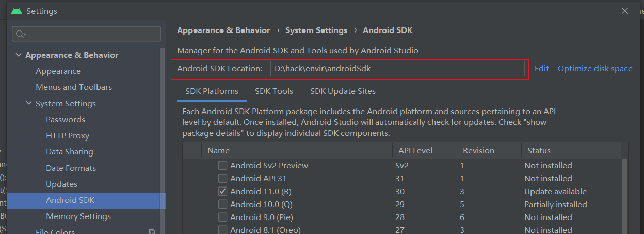
Task: Select the Android API 31 row name
Action: pos(258,179)
